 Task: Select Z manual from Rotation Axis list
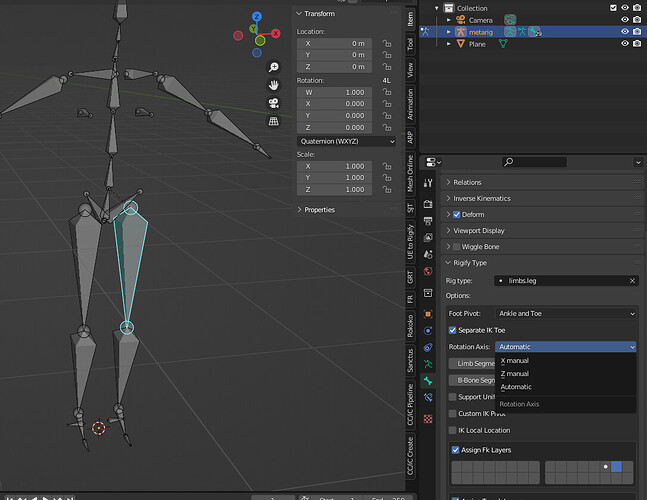coord(515,374)
